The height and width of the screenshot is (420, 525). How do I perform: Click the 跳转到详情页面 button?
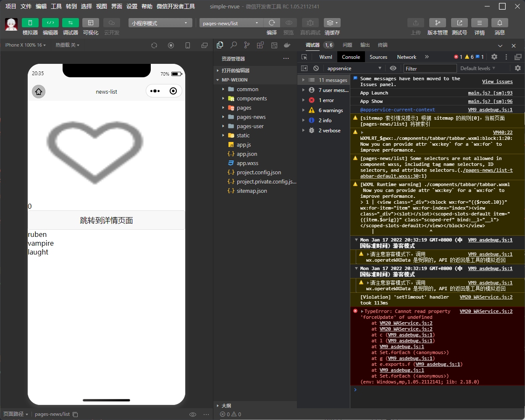pyautogui.click(x=106, y=220)
